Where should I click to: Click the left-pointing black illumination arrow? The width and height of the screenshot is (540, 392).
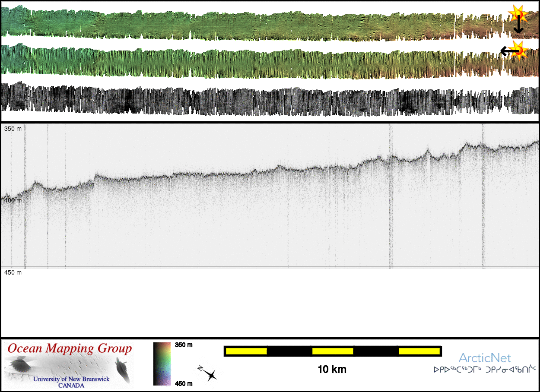[x=509, y=51]
